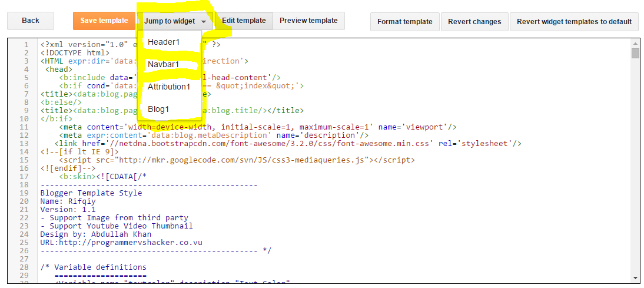
Task: Format the template code
Action: pyautogui.click(x=404, y=22)
